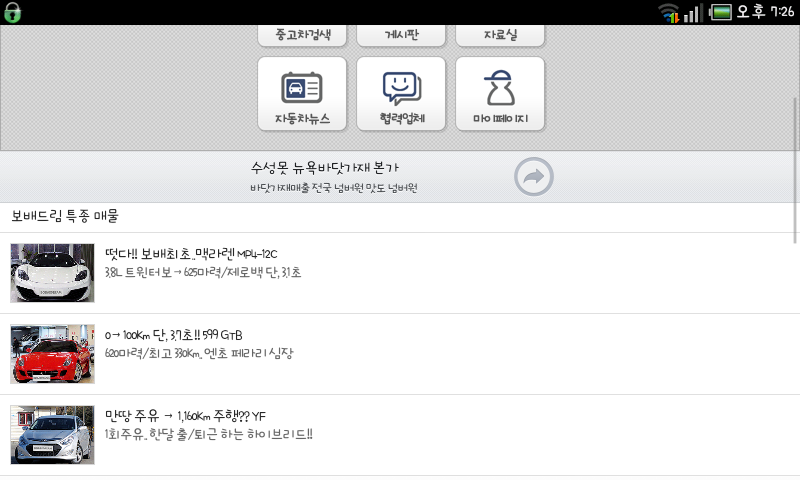Open listing 떳다!! 보배최초 맥라렌 MP4-12C
The height and width of the screenshot is (480, 800).
[x=191, y=254]
